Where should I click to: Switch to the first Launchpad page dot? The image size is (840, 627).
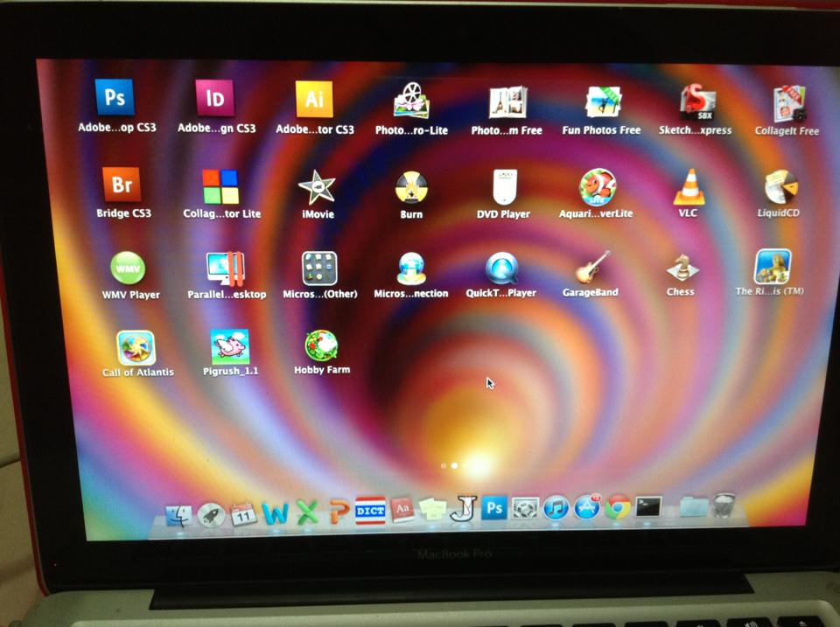tap(444, 466)
